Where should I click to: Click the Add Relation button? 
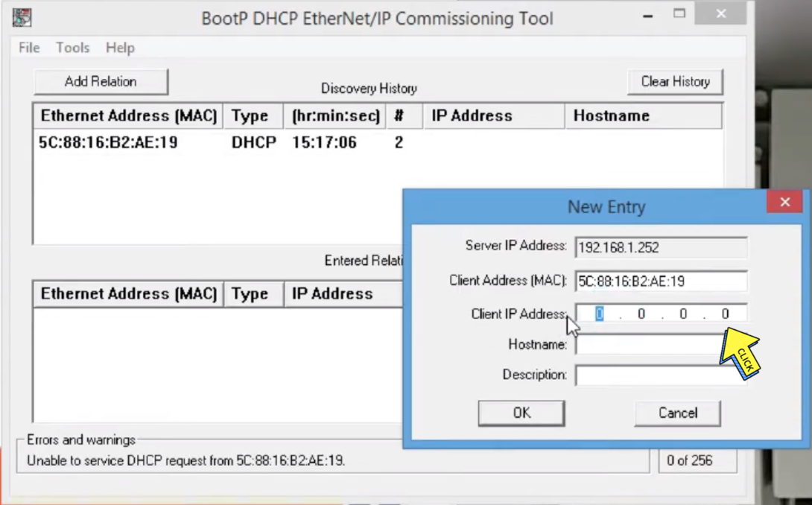[101, 82]
